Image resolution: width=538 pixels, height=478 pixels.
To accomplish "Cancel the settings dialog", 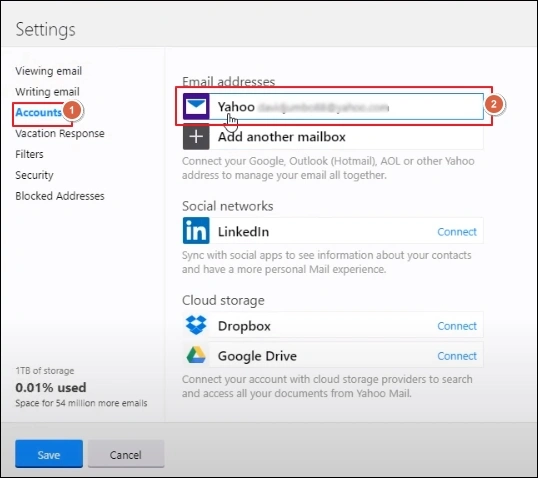I will click(126, 454).
